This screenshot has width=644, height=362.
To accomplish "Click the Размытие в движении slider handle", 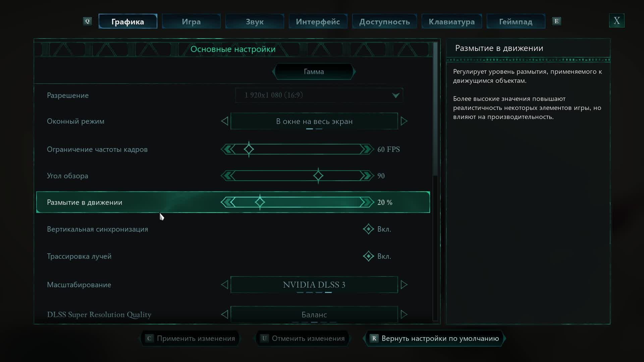I will point(260,202).
